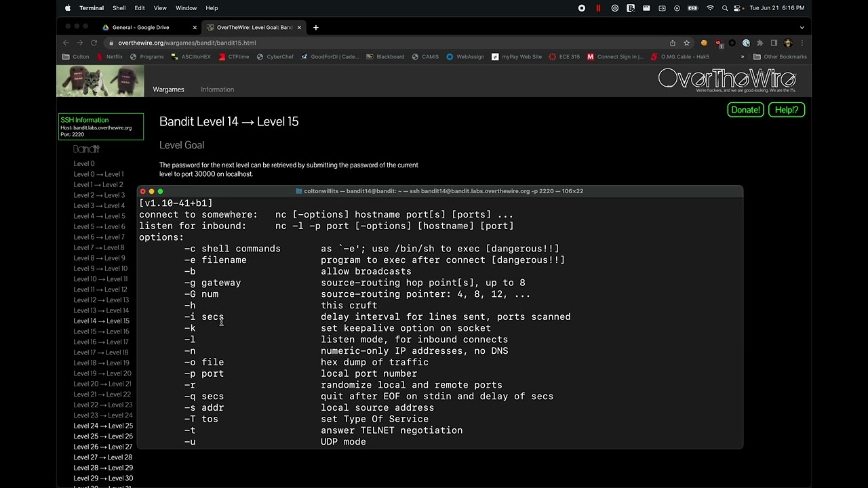Screen dimensions: 868x488
Task: Open the CyberChef bookmark
Action: 275,57
